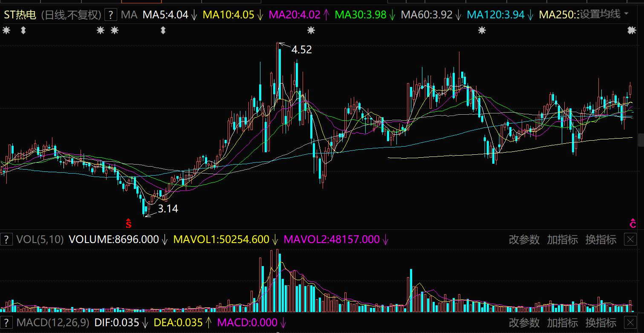Click the ST热电 stock name
The height and width of the screenshot is (333, 644).
click(x=20, y=15)
